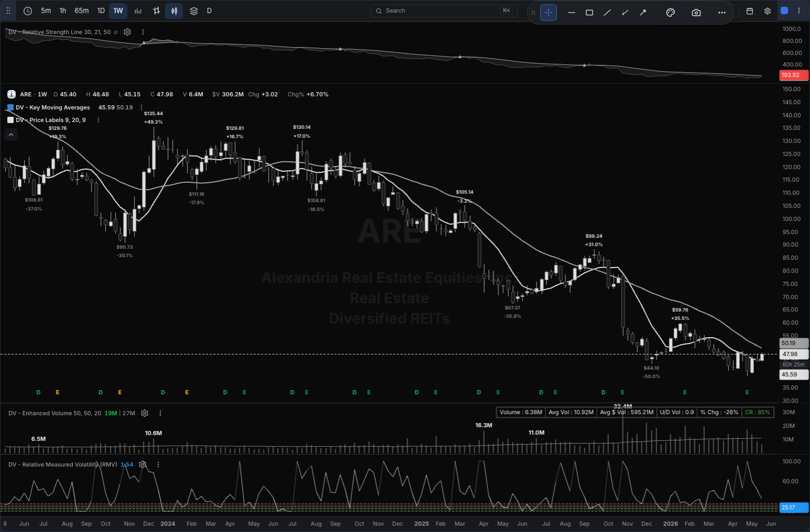The height and width of the screenshot is (532, 810).
Task: Select the rectangle drawing tool
Action: pyautogui.click(x=589, y=13)
